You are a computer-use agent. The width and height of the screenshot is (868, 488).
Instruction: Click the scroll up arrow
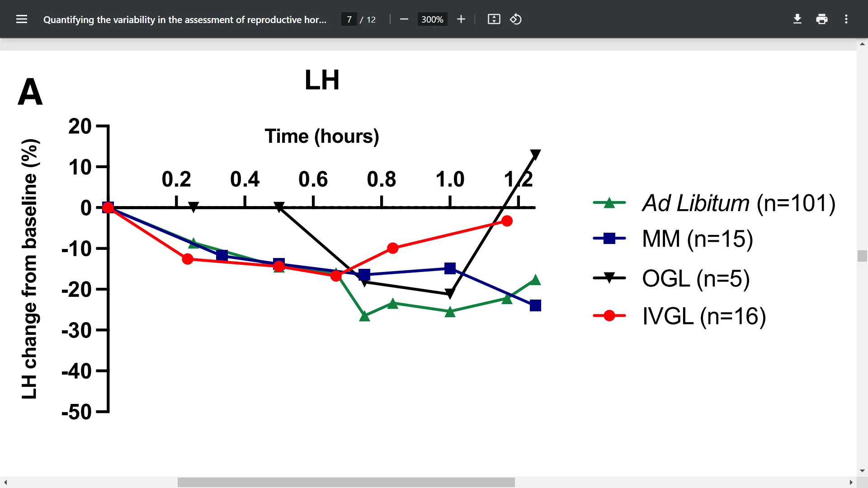click(862, 44)
